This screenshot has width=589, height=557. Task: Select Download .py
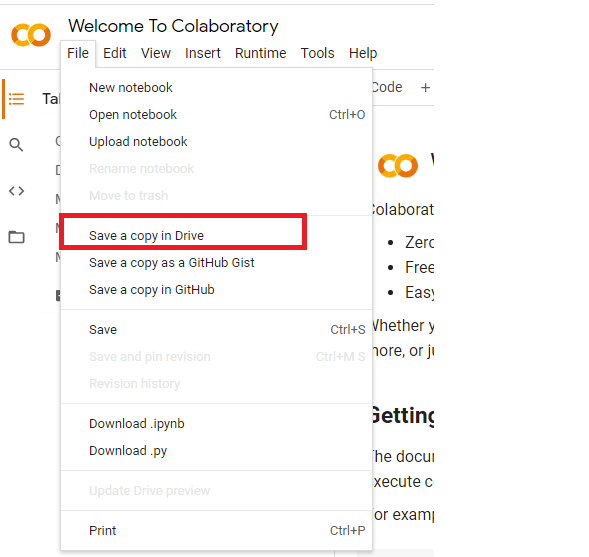coord(216,451)
